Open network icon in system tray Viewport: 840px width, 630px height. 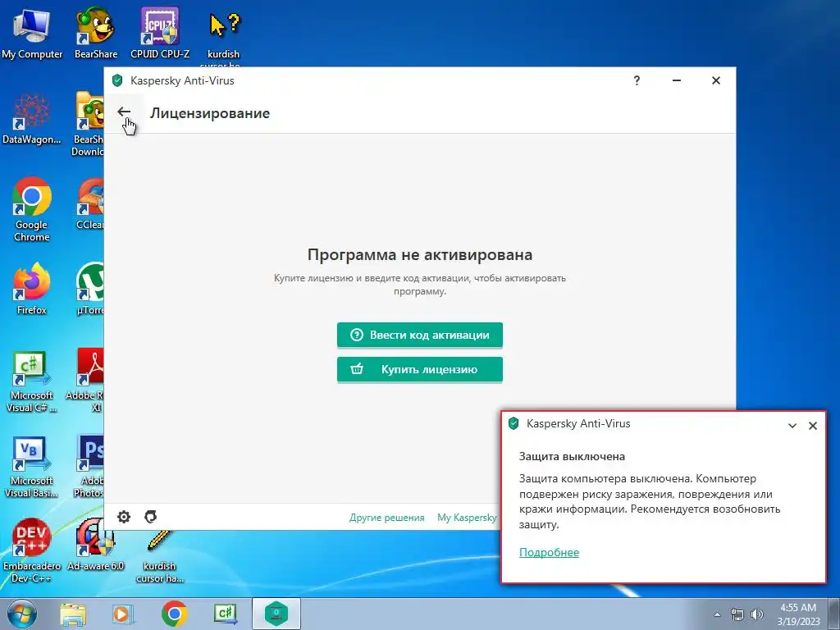point(737,614)
